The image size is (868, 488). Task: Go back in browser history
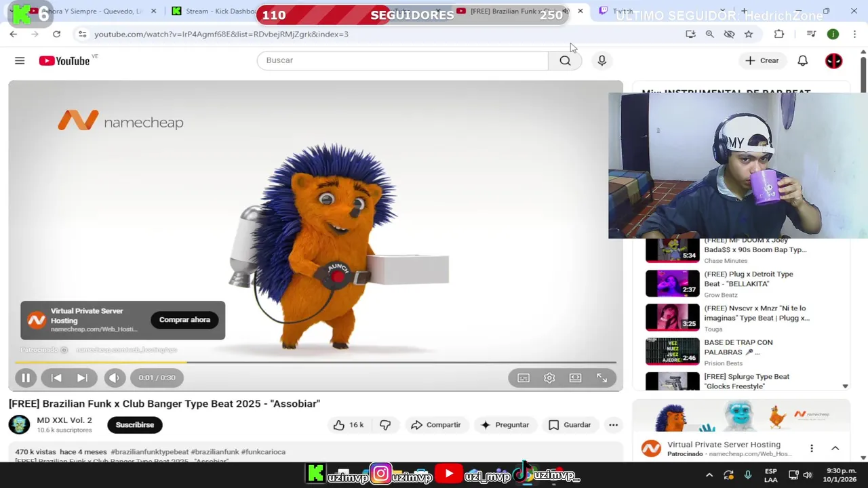point(13,34)
